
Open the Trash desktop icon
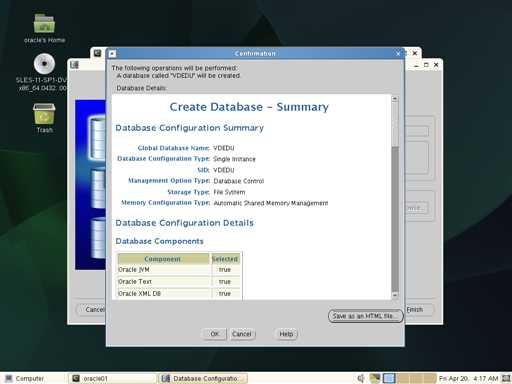tap(44, 114)
